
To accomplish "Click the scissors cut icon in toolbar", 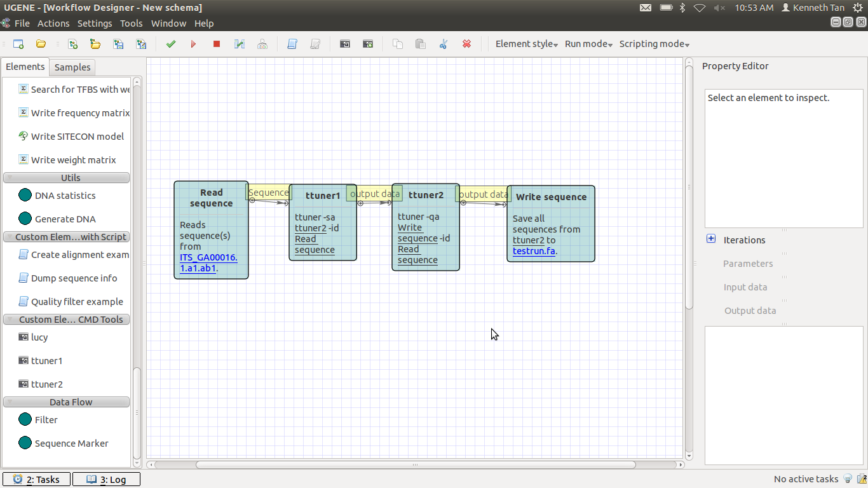I will [444, 44].
